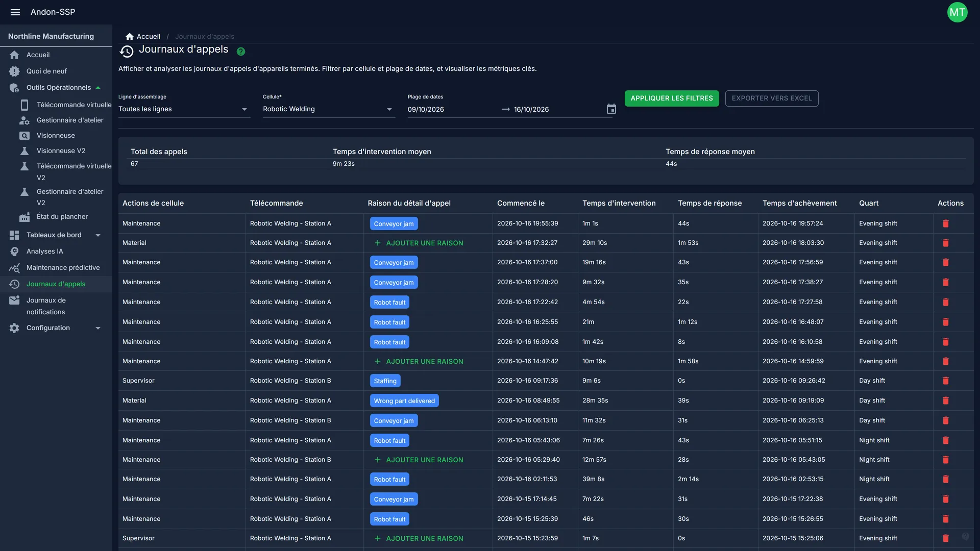The image size is (980, 551).
Task: Add a reason for the 17:32:27 call
Action: [x=419, y=243]
